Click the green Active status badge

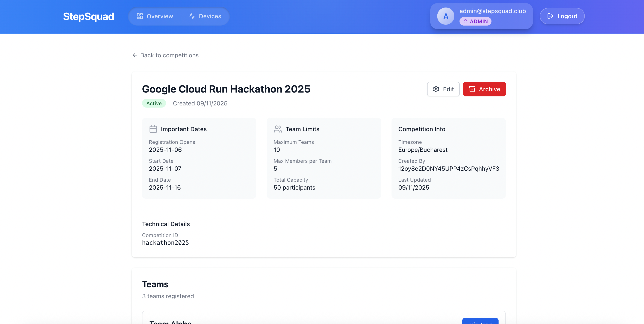154,103
